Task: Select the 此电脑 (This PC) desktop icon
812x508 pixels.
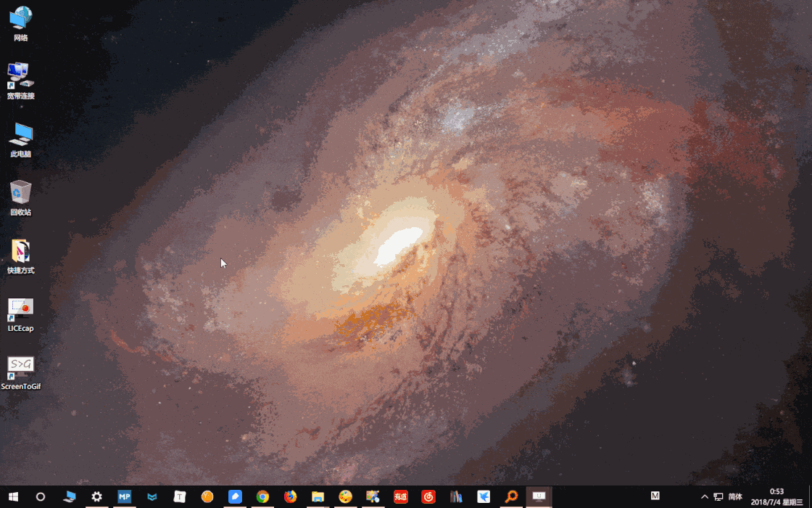Action: click(x=21, y=140)
